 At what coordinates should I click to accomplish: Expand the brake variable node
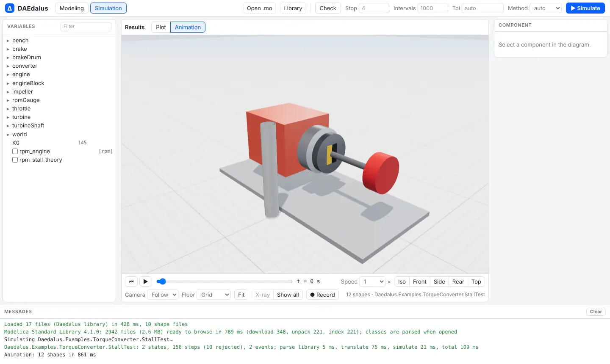coord(8,49)
